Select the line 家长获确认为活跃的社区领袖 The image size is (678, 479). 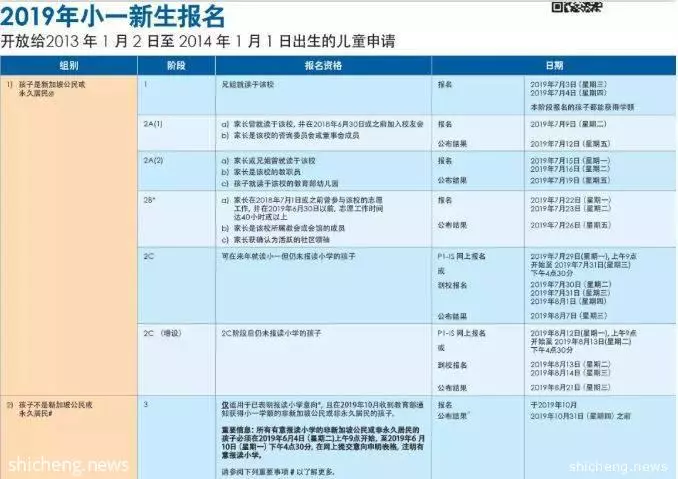pyautogui.click(x=275, y=240)
